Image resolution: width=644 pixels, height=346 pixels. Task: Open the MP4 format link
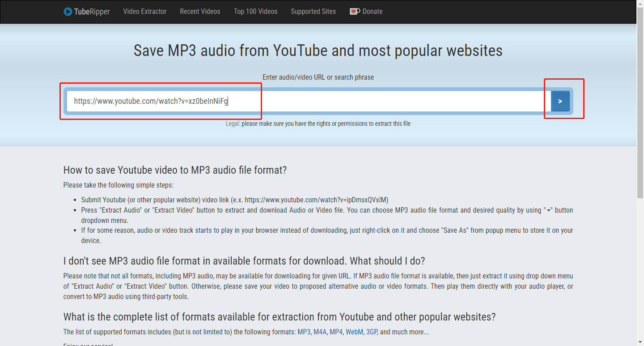(x=336, y=332)
